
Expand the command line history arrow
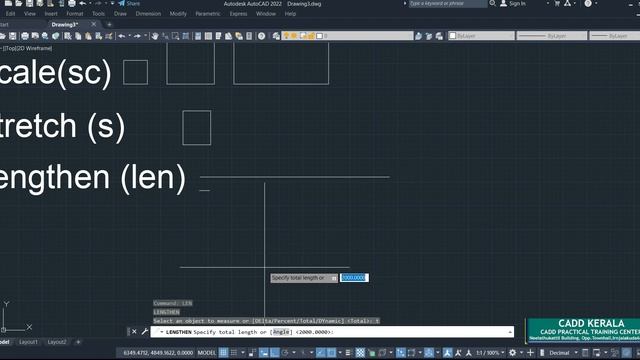(x=510, y=332)
